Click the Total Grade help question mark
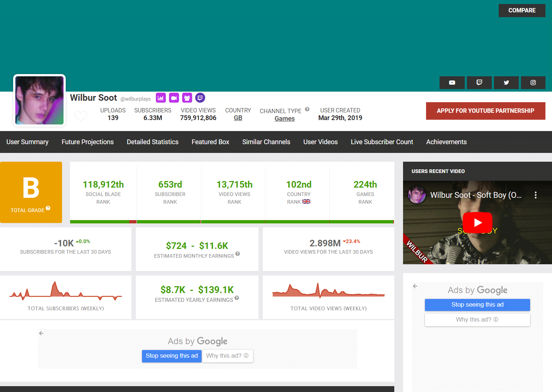 click(48, 208)
